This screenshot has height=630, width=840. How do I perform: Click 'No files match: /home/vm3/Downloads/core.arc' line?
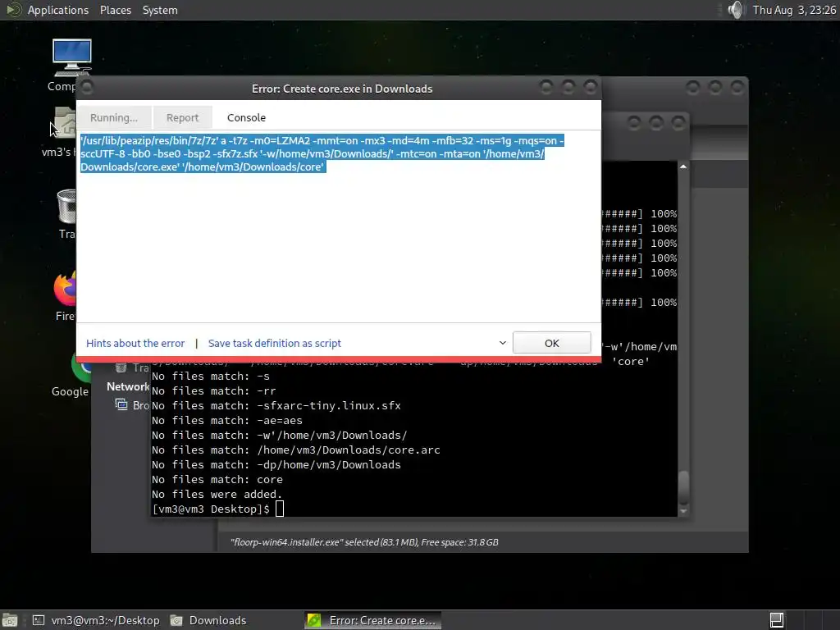point(295,450)
